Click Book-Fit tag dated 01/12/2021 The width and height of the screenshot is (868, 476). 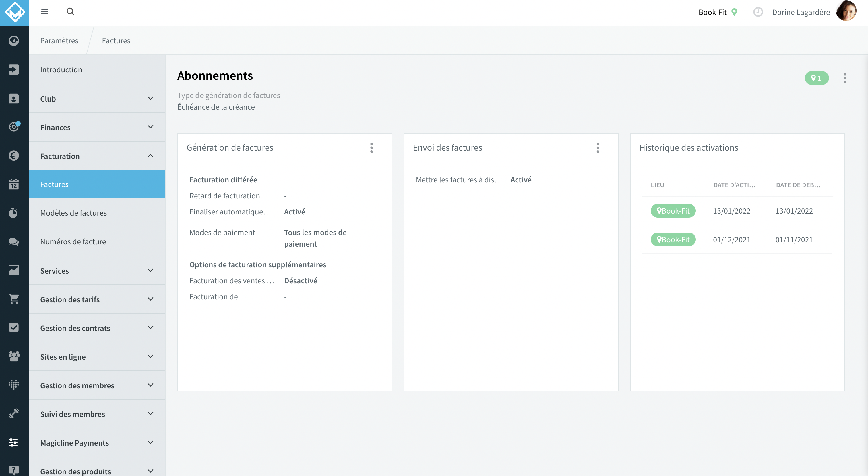click(x=673, y=239)
